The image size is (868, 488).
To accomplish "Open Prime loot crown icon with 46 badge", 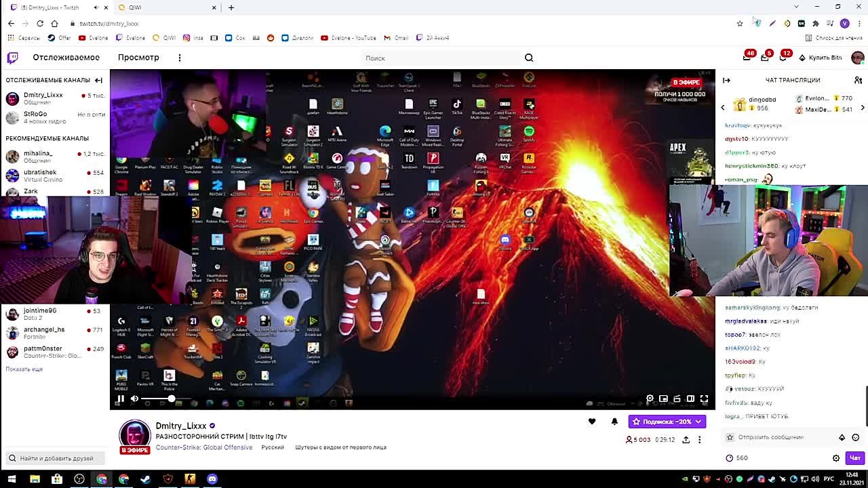I will coord(747,58).
